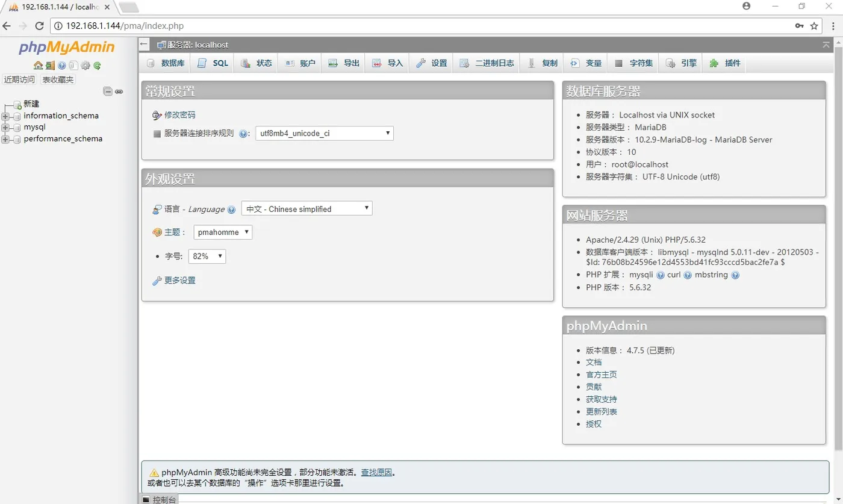Click the 获取支持 (Get support) link

pyautogui.click(x=602, y=399)
